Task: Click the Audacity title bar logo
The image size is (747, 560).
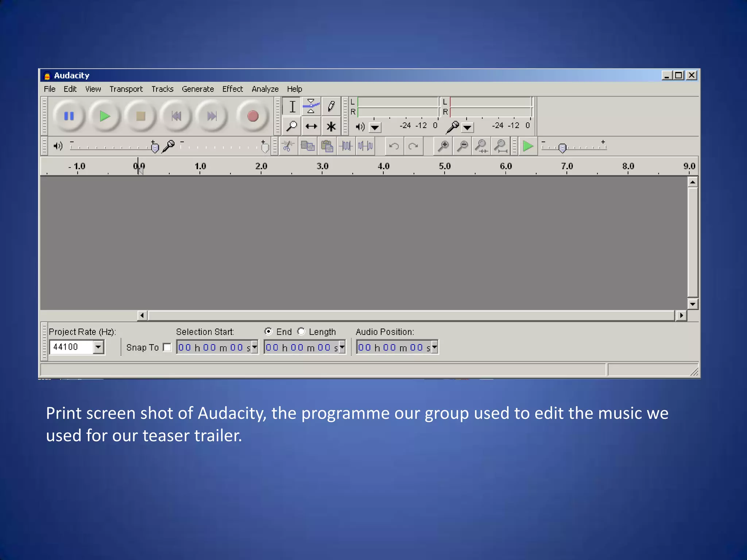Action: click(x=47, y=76)
